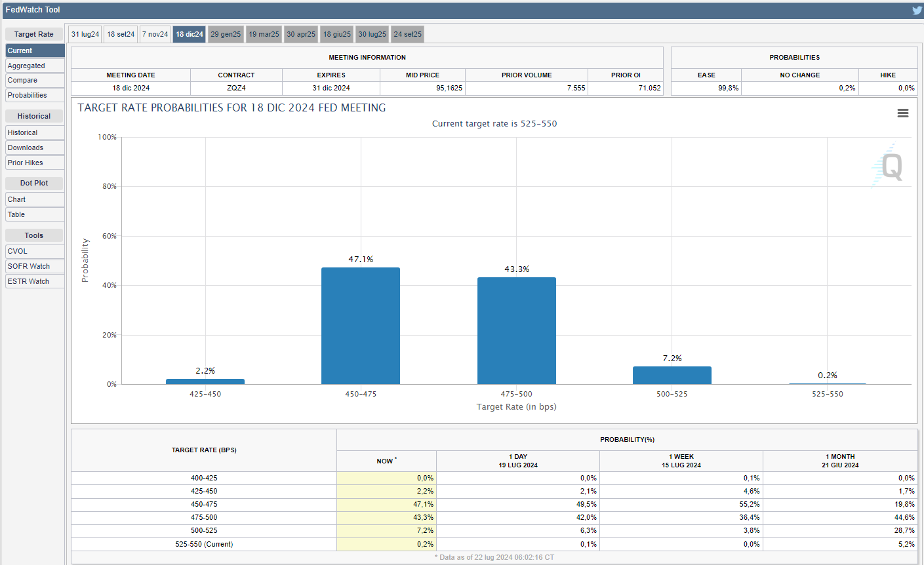924x565 pixels.
Task: Select the 31 lug24 meeting tab
Action: pyautogui.click(x=85, y=34)
